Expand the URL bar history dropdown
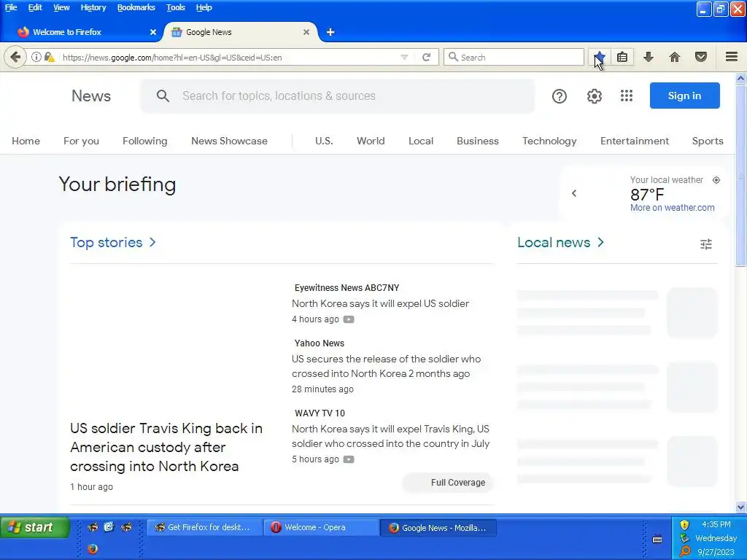747x560 pixels. coord(404,57)
